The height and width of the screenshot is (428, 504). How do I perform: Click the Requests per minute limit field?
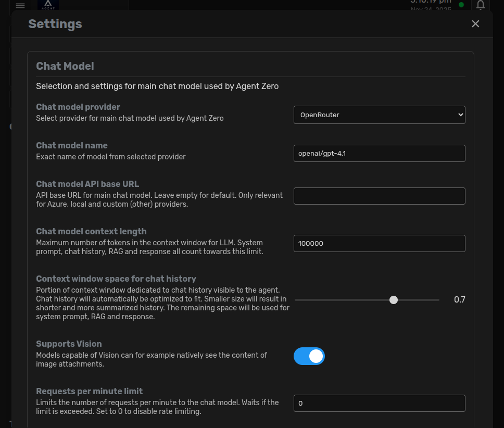point(379,403)
